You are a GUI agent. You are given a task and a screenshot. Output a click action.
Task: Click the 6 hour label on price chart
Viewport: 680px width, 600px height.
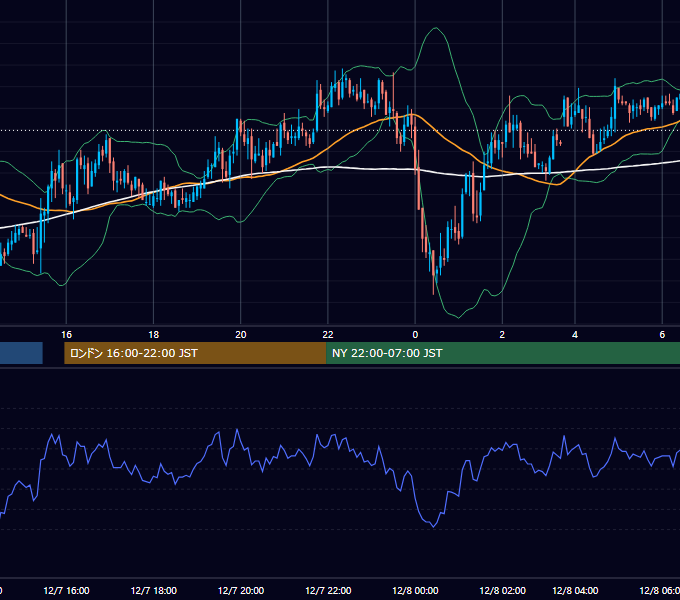point(662,335)
